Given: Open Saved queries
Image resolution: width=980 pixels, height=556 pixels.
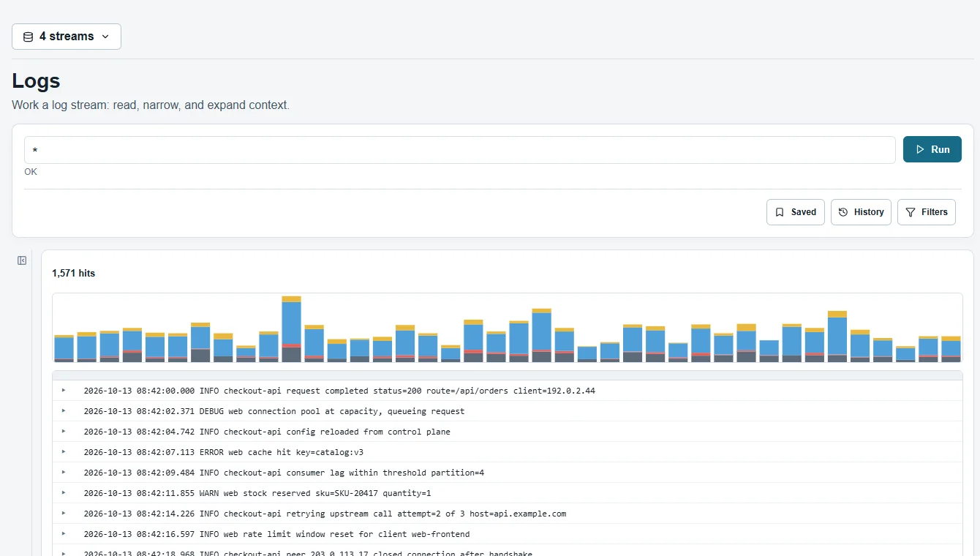Looking at the screenshot, I should pyautogui.click(x=796, y=212).
